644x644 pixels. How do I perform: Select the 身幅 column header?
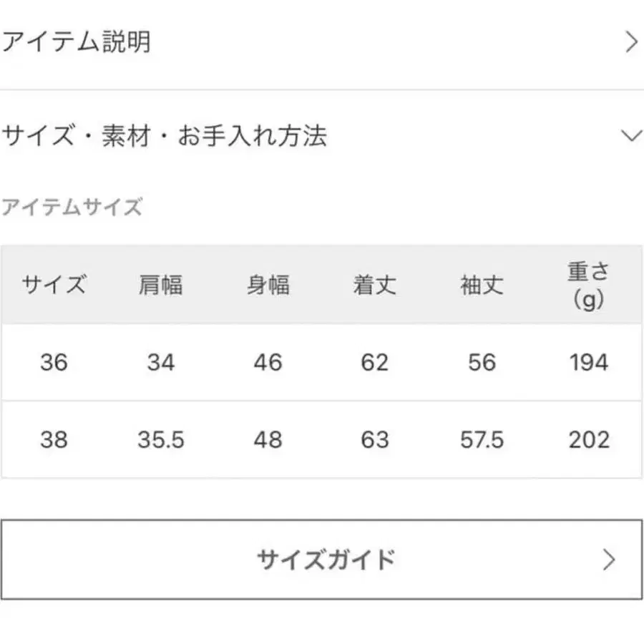[268, 285]
